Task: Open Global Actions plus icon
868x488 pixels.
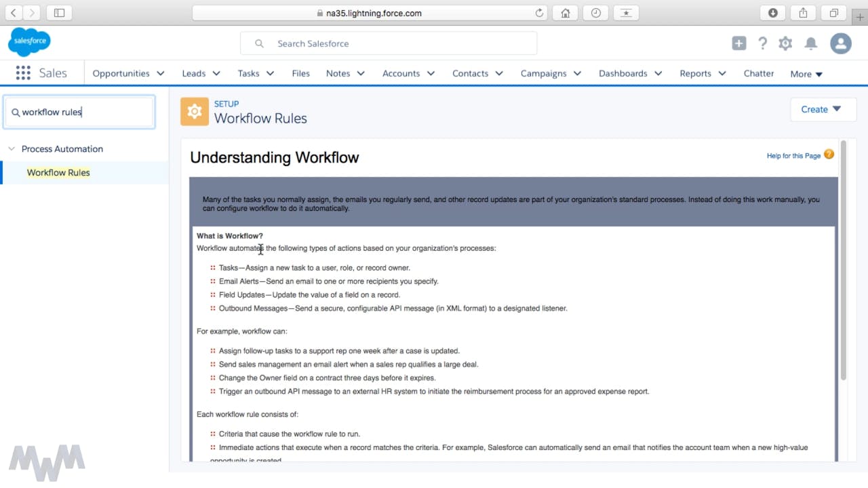Action: (739, 43)
